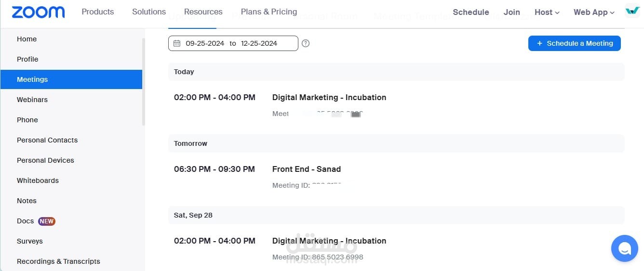Click today's 02:00 PM - 04:00 PM time
The width and height of the screenshot is (644, 271).
215,97
